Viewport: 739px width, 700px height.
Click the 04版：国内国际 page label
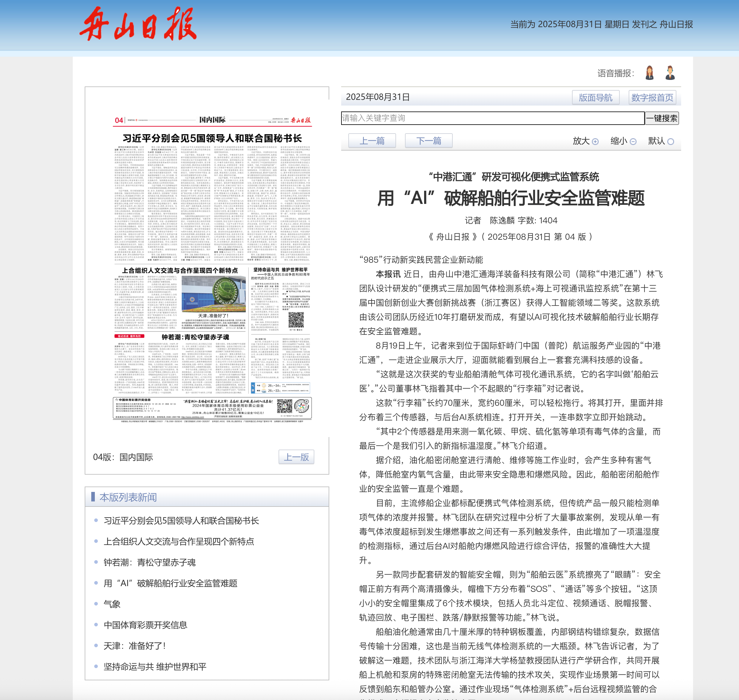(123, 457)
